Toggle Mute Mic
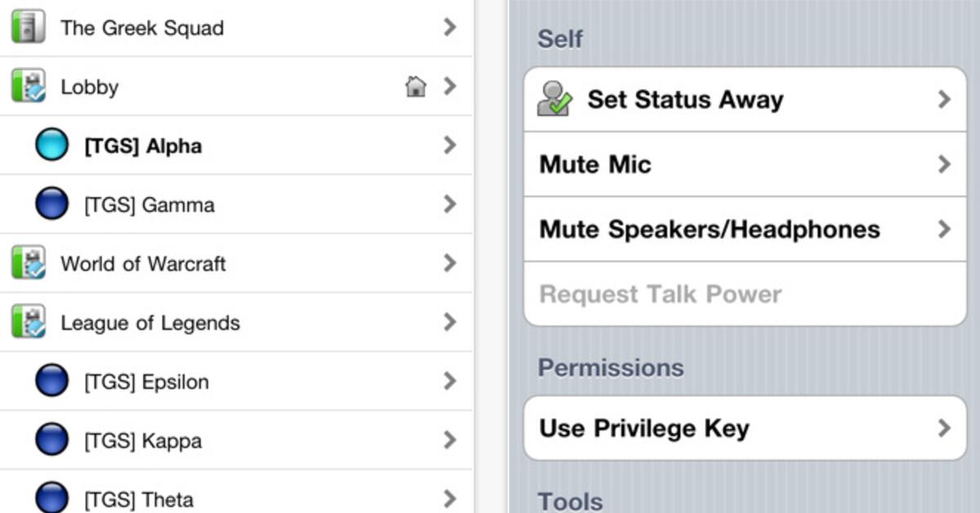Image resolution: width=980 pixels, height=513 pixels. pyautogui.click(x=743, y=164)
